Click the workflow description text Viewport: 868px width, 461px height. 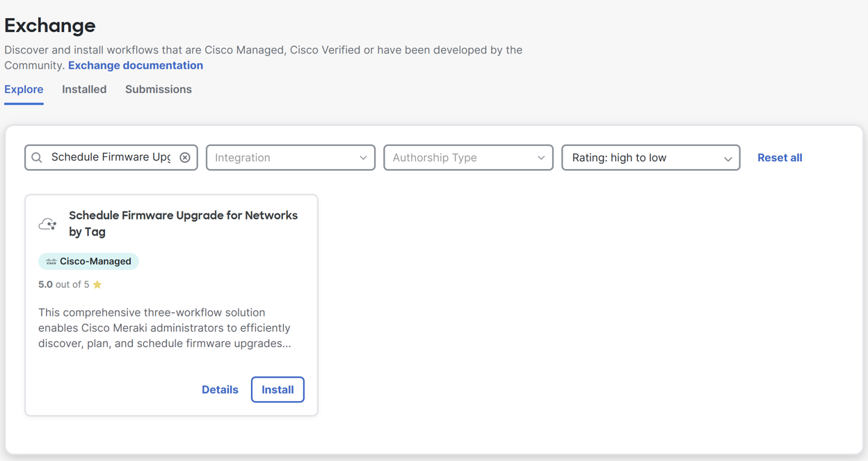coord(165,327)
